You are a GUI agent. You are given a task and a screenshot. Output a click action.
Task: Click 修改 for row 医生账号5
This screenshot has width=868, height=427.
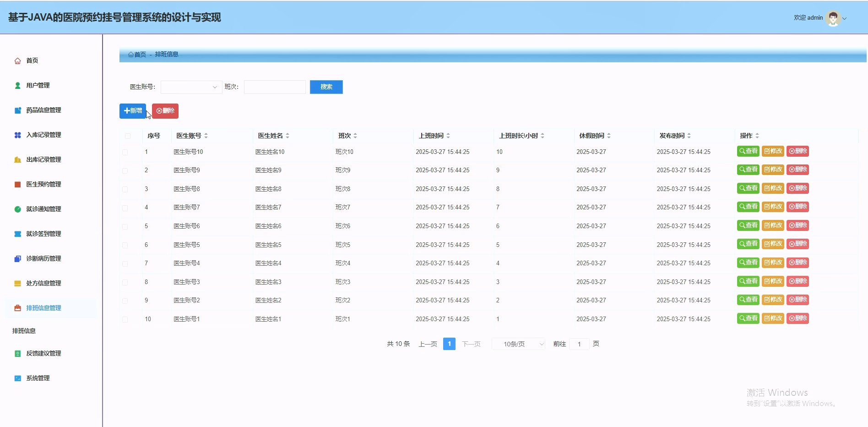pos(773,244)
